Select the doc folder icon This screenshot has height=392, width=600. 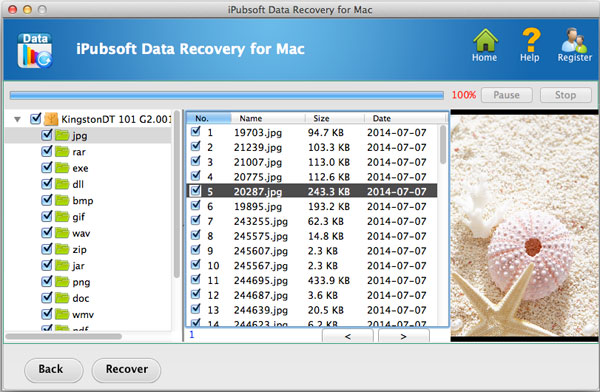pyautogui.click(x=62, y=298)
